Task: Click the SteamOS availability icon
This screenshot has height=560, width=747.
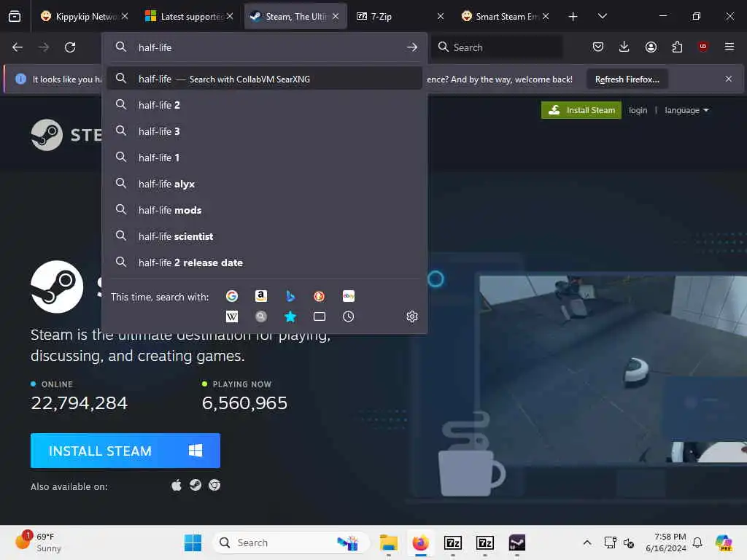Action: (196, 485)
